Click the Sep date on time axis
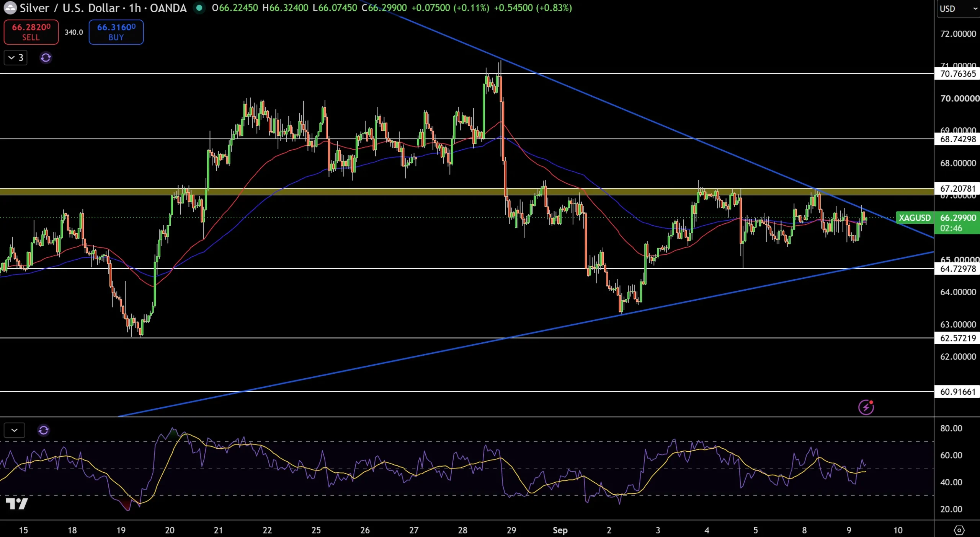 (560, 530)
